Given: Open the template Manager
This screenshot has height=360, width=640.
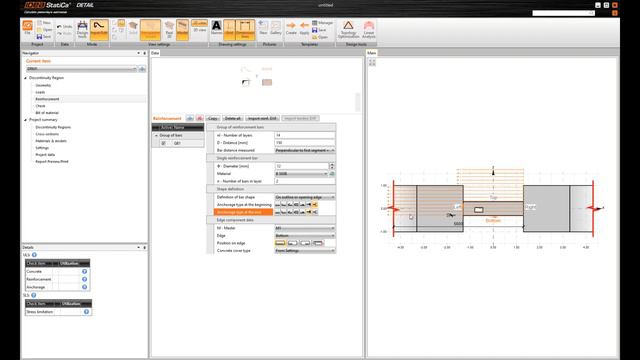Looking at the screenshot, I should pyautogui.click(x=322, y=23).
